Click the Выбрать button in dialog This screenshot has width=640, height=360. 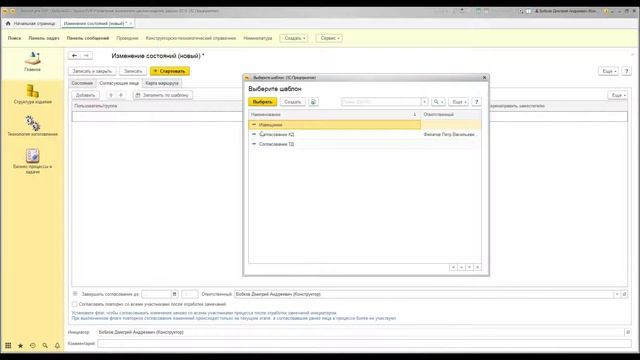[x=262, y=102]
